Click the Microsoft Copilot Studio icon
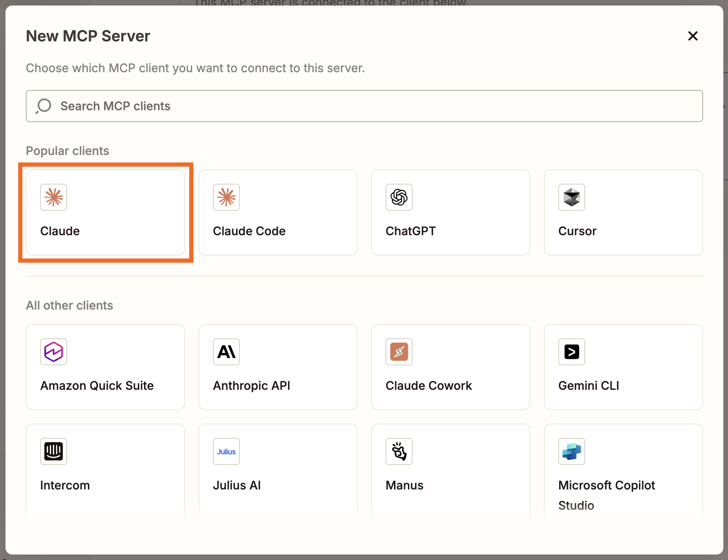This screenshot has width=728, height=560. [x=571, y=451]
